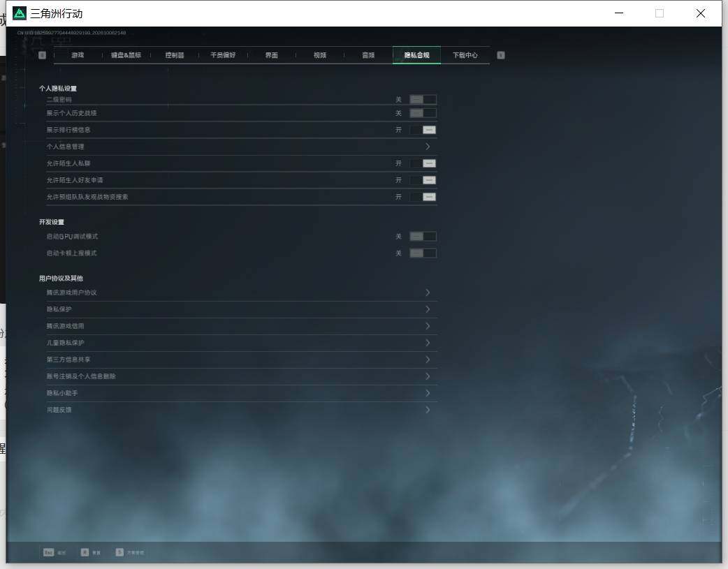Viewport: 728px width, 569px height.
Task: Turn on 展示个人历史战绩
Action: click(423, 113)
